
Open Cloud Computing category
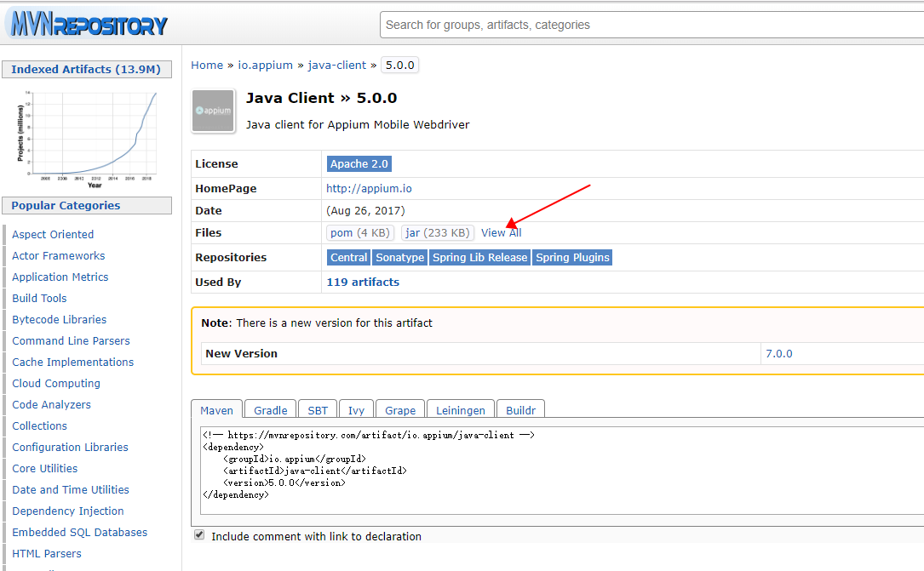point(56,383)
